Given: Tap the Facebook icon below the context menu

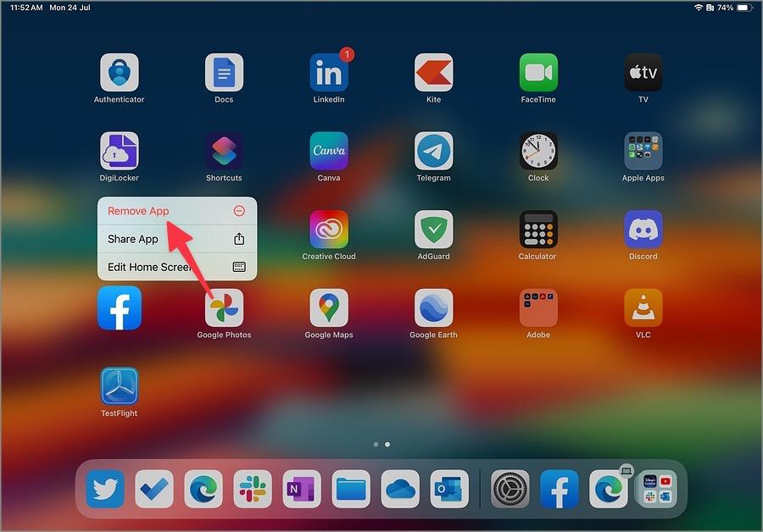Looking at the screenshot, I should pos(120,308).
